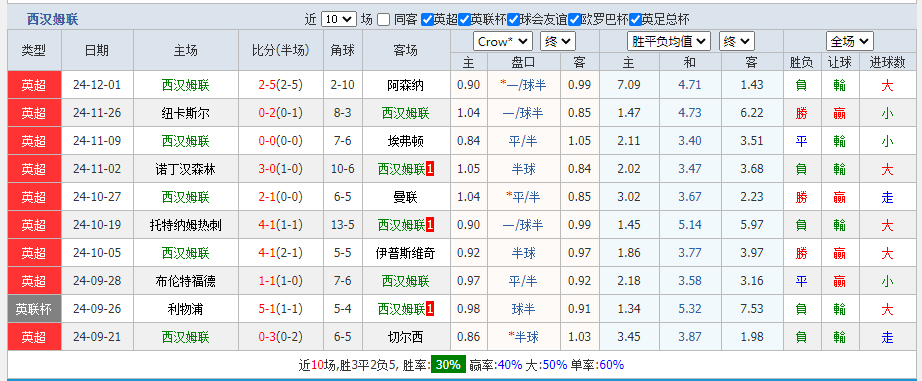Click the red card badge in 托特纳姆热刺 row

(430, 225)
